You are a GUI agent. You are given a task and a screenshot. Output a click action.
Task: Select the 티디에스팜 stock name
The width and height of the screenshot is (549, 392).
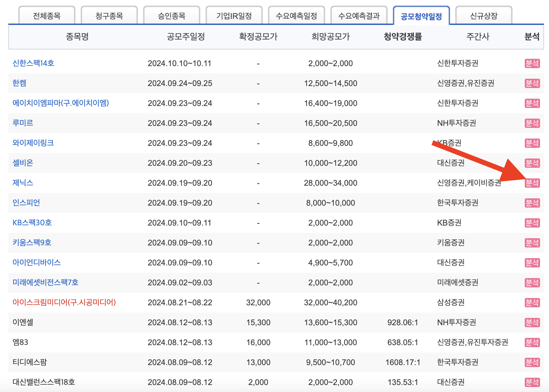(30, 362)
